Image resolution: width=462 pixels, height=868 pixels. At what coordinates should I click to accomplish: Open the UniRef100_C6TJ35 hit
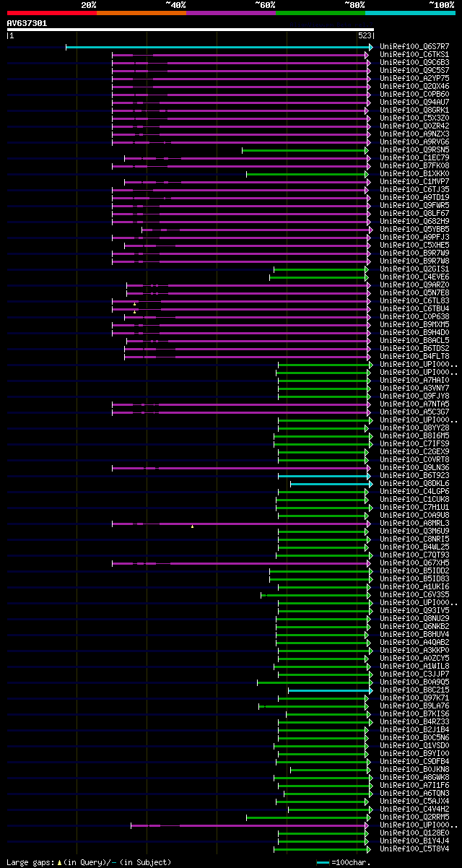point(414,190)
